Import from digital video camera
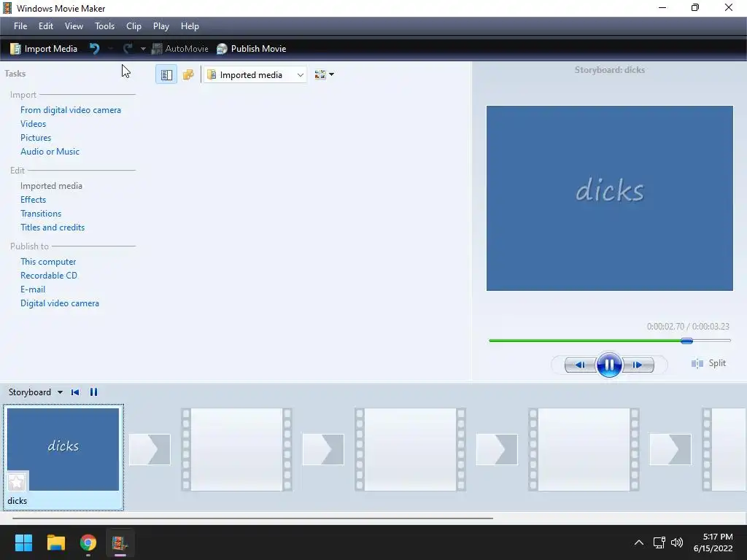Image resolution: width=747 pixels, height=560 pixels. click(x=71, y=110)
